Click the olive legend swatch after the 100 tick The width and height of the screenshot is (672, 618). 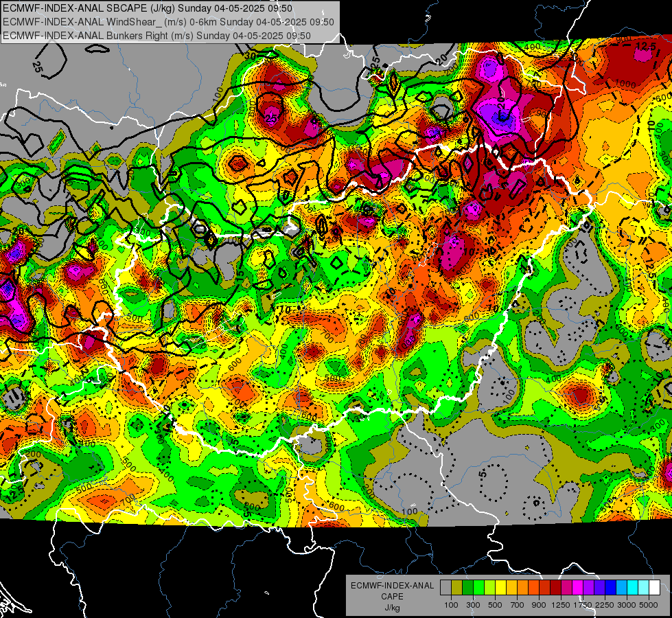(x=456, y=588)
